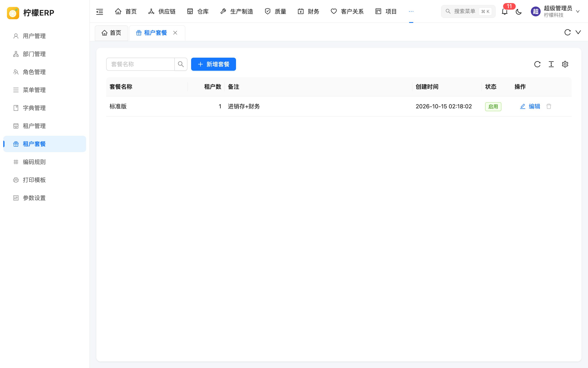Image resolution: width=588 pixels, height=368 pixels.
Task: Refresh the table with the reload icon
Action: click(537, 64)
